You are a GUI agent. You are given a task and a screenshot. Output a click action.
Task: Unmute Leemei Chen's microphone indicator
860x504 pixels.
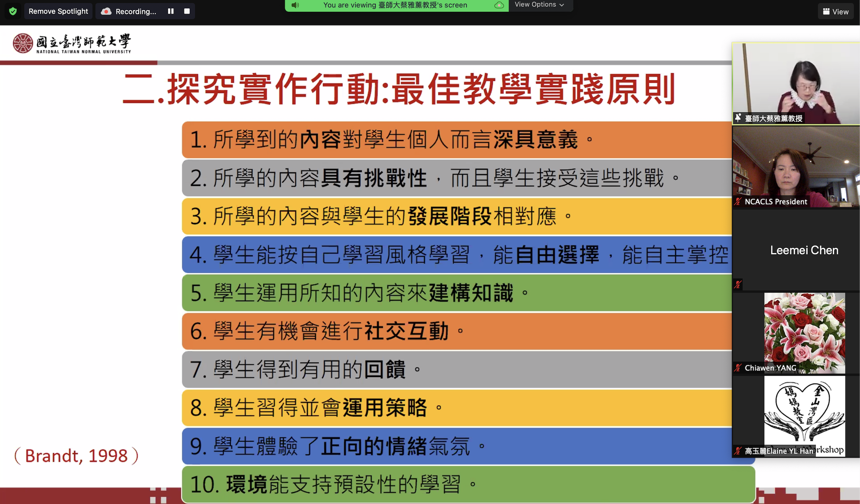pyautogui.click(x=738, y=284)
